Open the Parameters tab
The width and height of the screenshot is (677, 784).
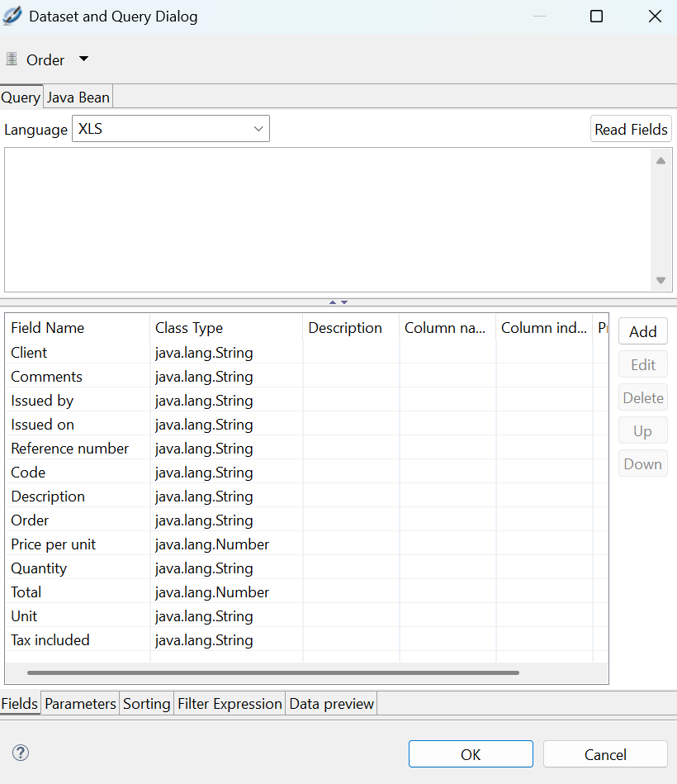click(80, 703)
